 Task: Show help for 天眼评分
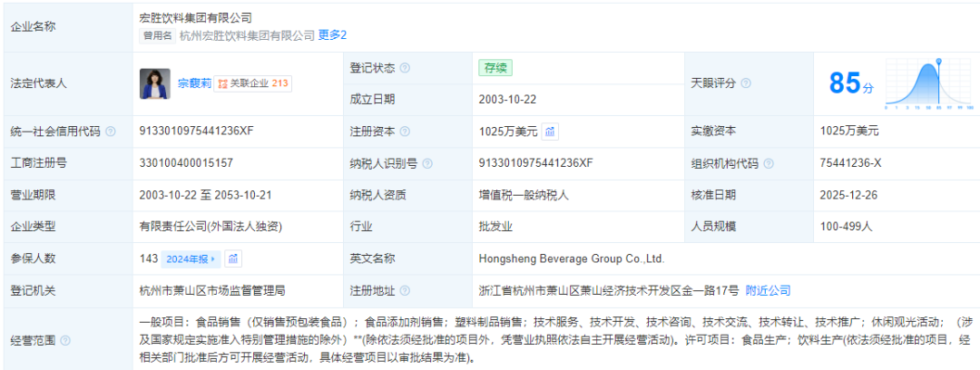tap(746, 83)
